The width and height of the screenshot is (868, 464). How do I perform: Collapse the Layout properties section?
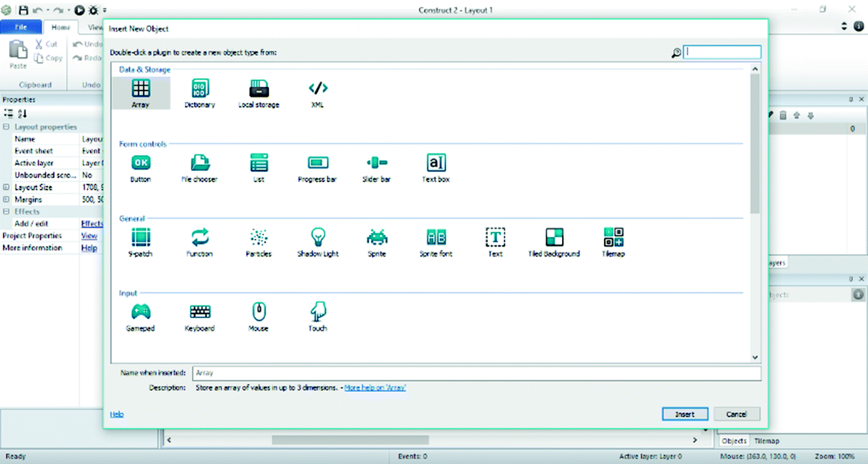pyautogui.click(x=7, y=127)
